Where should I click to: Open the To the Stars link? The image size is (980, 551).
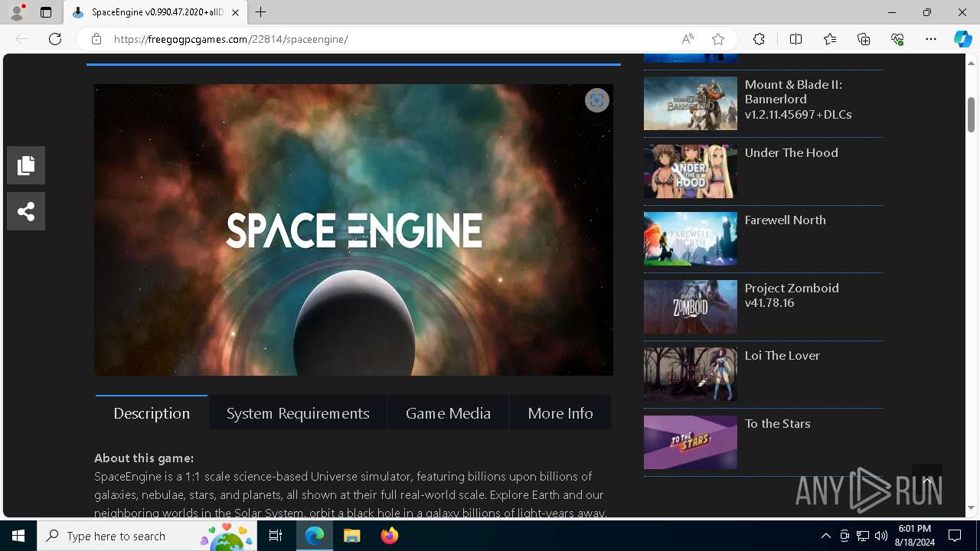point(778,423)
